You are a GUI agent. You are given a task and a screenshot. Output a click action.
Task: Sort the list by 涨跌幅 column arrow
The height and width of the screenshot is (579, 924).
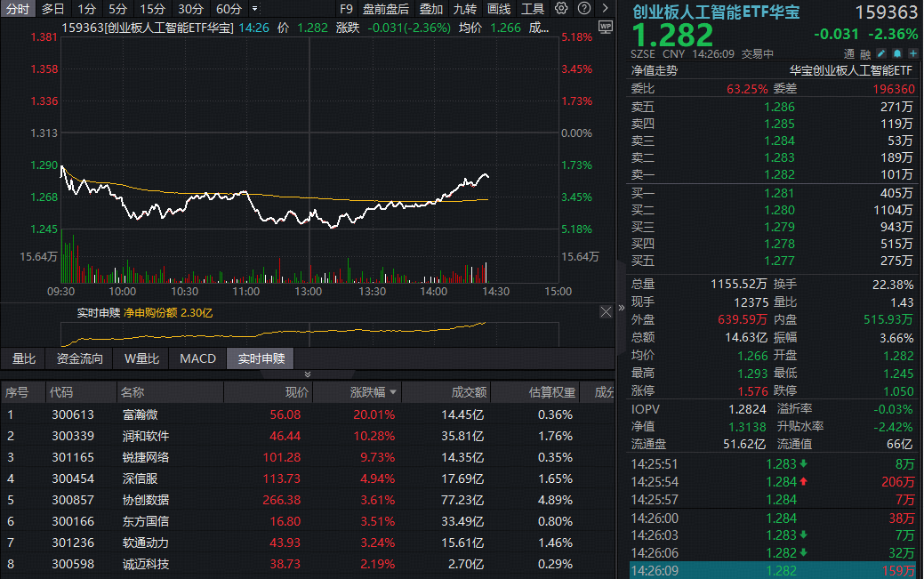[x=393, y=392]
